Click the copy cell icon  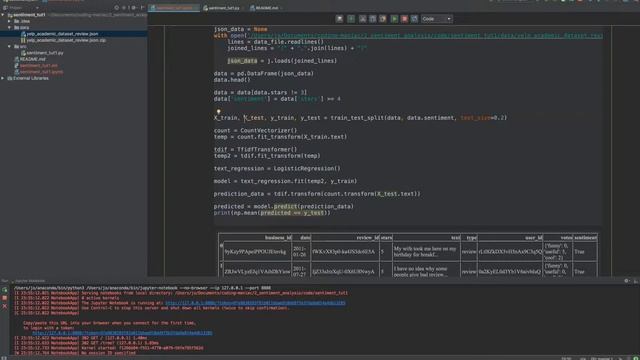pyautogui.click(x=372, y=19)
